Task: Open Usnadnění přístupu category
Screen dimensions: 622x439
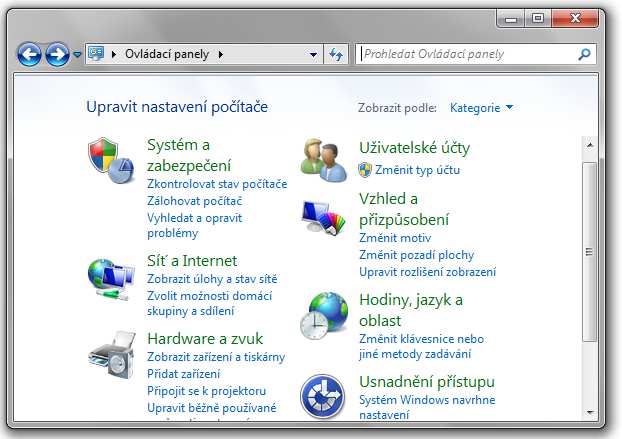Action: coord(427,382)
